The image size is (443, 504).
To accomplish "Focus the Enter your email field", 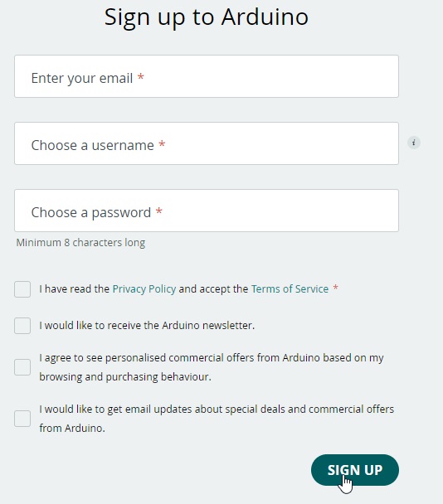I will coord(207,76).
